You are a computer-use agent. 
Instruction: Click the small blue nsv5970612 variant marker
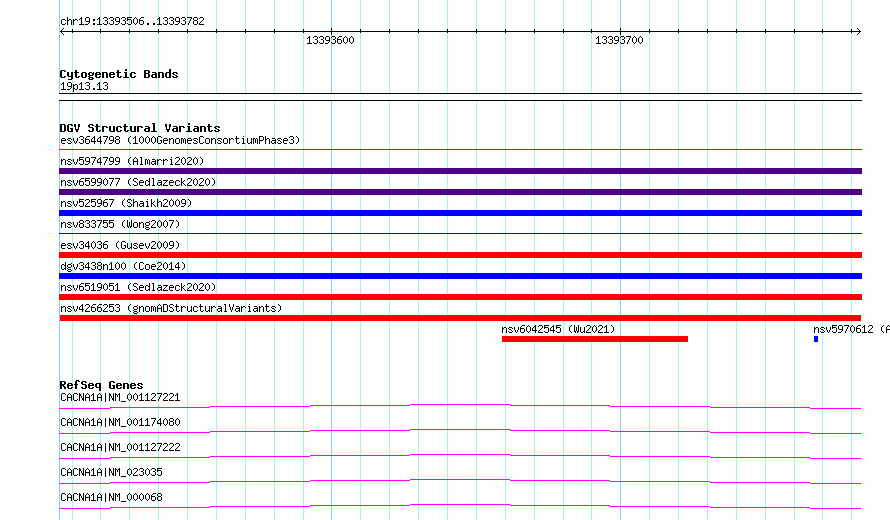(x=816, y=339)
